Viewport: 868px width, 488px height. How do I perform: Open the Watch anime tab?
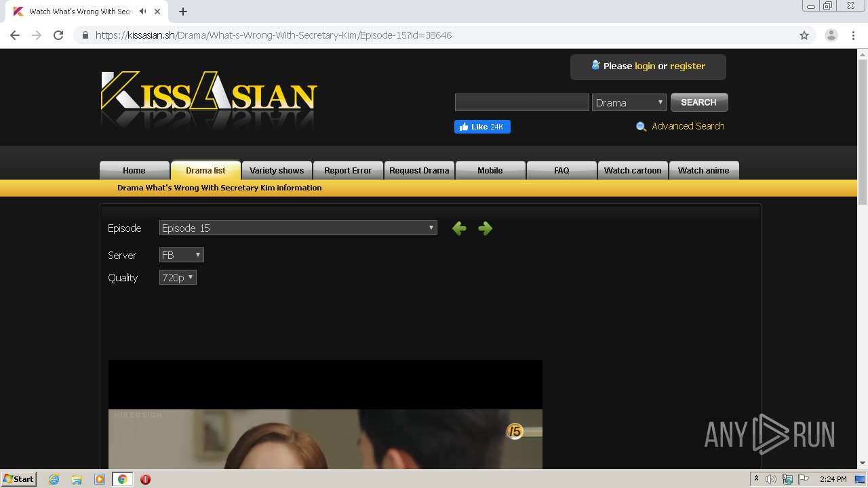(704, 170)
